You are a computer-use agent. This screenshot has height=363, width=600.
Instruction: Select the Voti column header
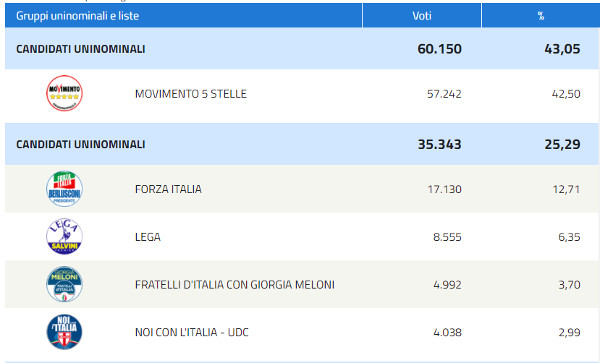tap(422, 16)
